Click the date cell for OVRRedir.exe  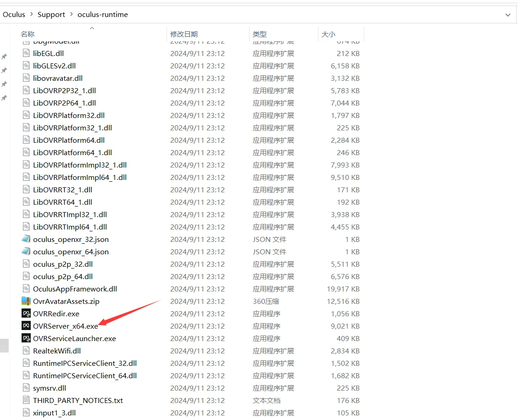[197, 314]
